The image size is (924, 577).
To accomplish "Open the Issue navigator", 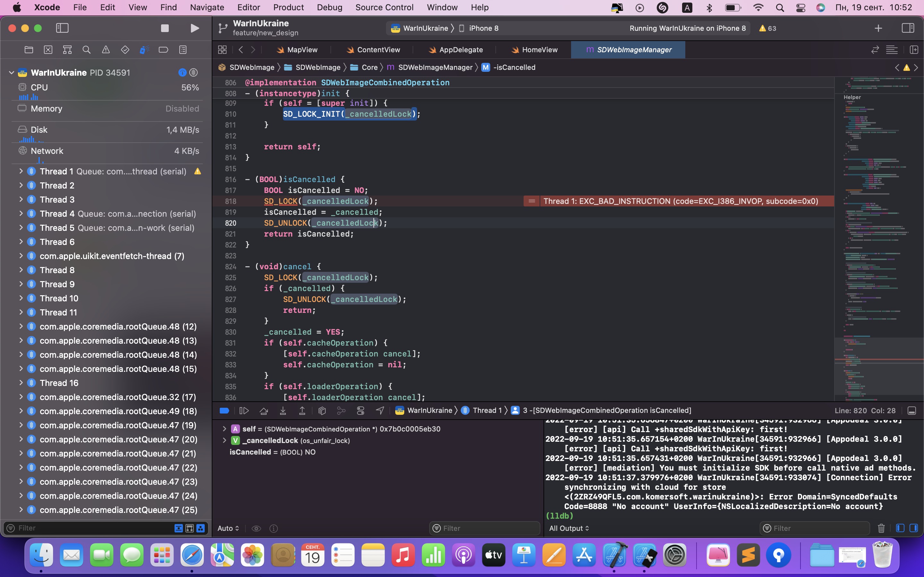I will coord(106,50).
